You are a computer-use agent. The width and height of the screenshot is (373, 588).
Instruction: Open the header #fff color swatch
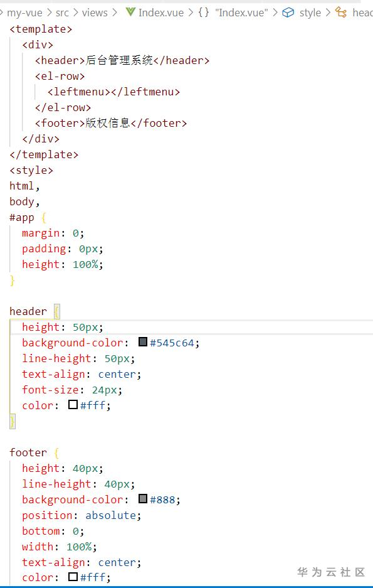tap(73, 404)
